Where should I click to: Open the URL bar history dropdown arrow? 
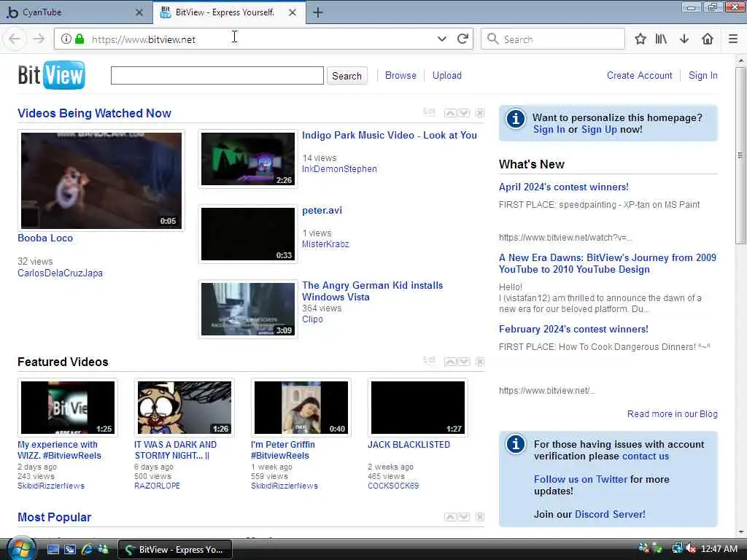[441, 39]
